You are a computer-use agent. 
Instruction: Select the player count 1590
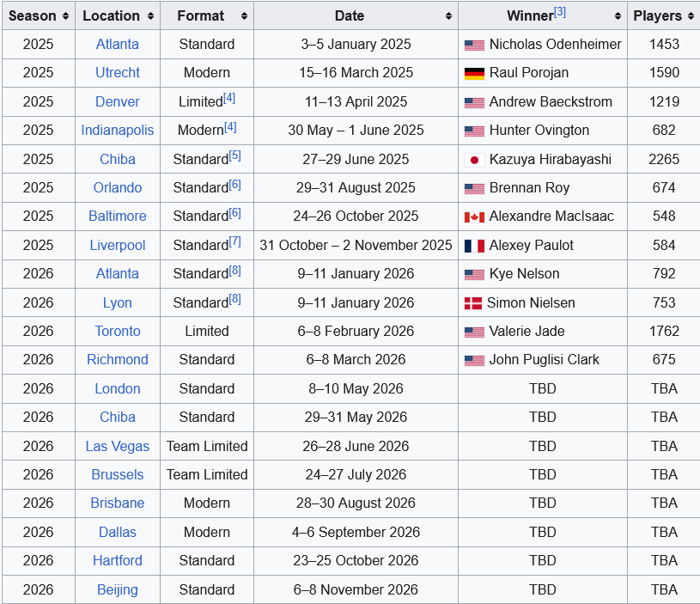664,72
